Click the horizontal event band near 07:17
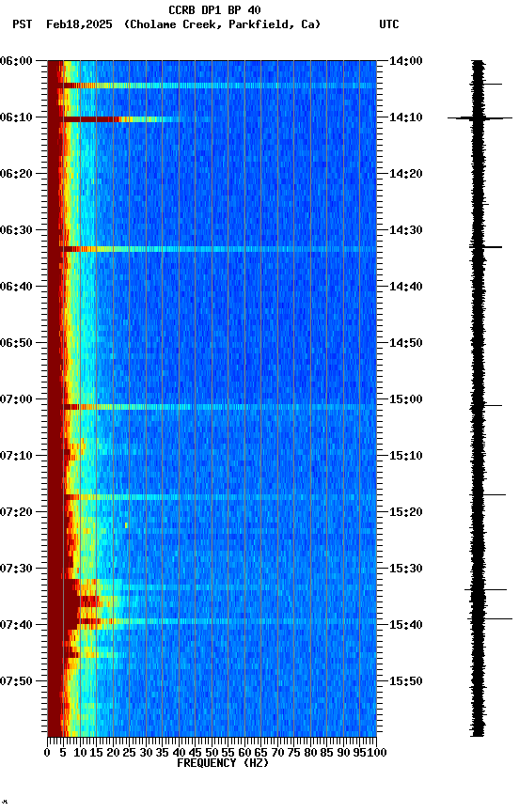Screen dimensions: 519x812 click(219, 497)
